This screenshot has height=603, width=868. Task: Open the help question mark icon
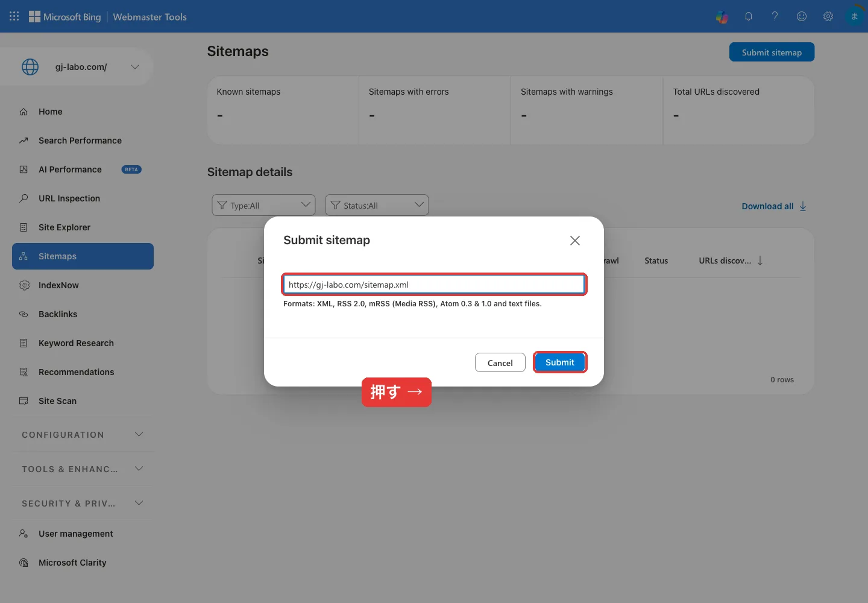pos(775,17)
